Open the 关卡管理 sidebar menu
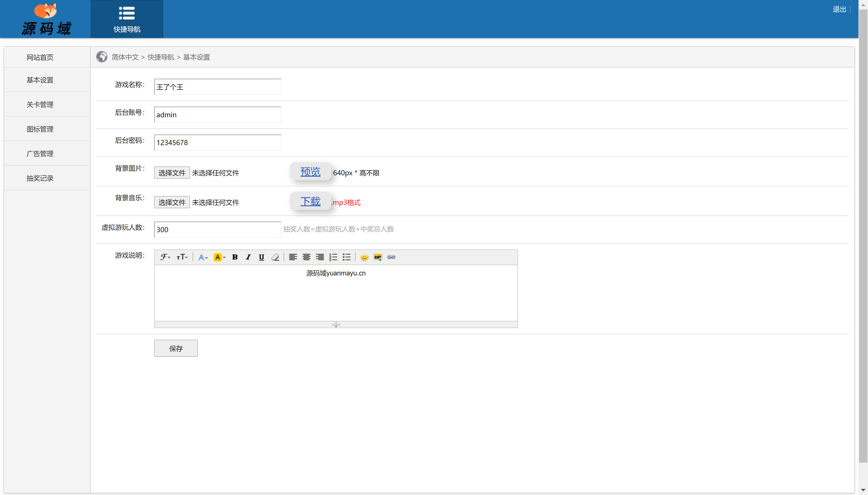 coord(40,104)
